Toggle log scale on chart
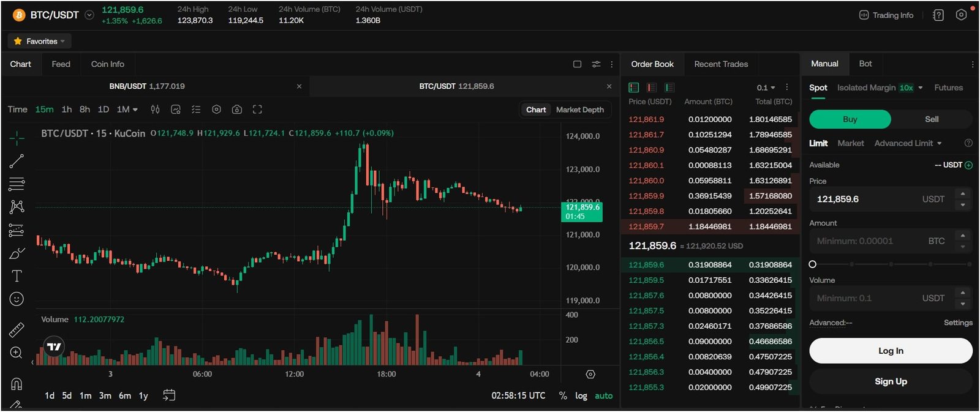The image size is (980, 412). (x=581, y=396)
